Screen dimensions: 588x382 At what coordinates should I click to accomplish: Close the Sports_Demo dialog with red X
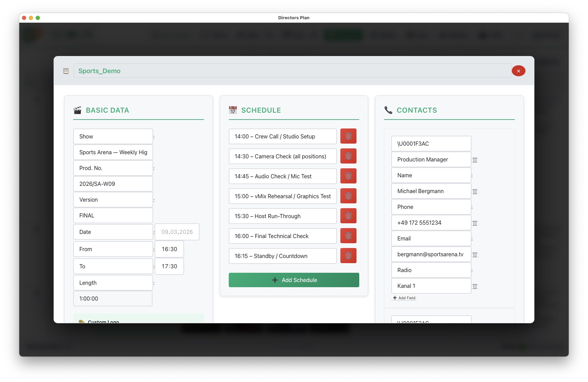(518, 71)
